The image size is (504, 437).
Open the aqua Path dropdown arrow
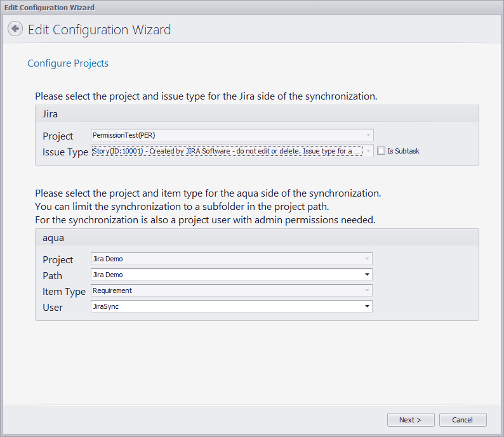367,275
